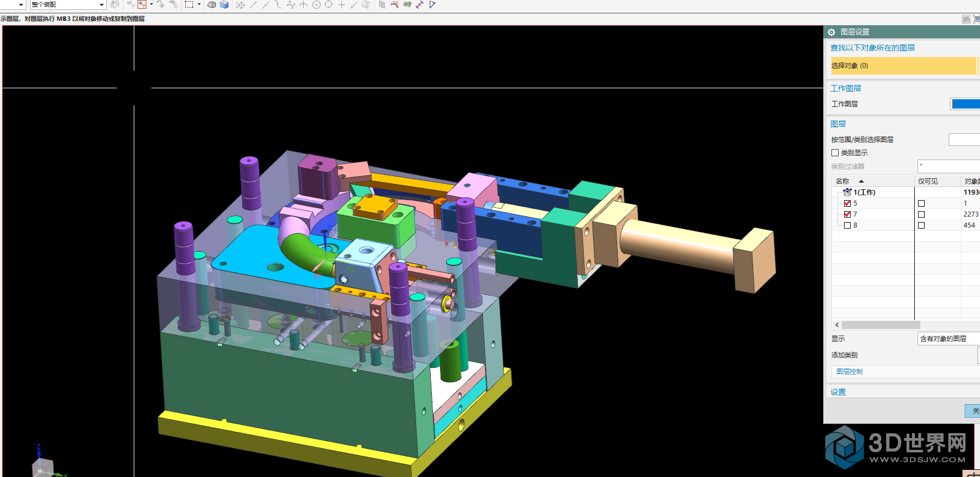Image resolution: width=980 pixels, height=477 pixels.
Task: Open the leftmost toolbar dropdown arrow
Action: 21,4
